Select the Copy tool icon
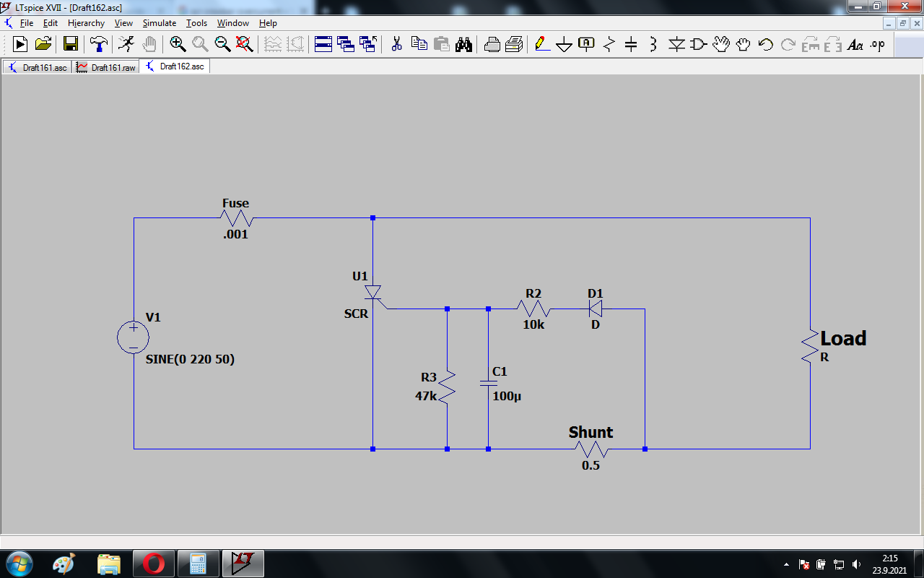The image size is (924, 578). 419,44
